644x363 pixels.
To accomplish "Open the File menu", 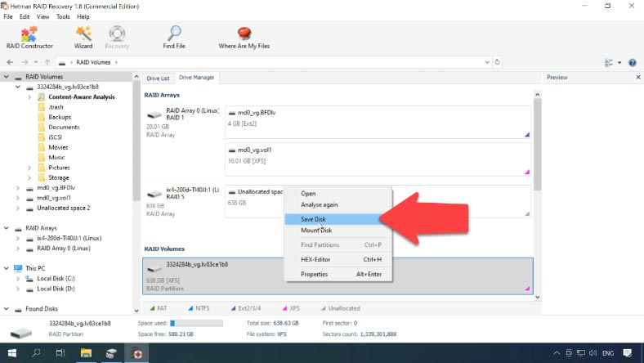I will (8, 16).
